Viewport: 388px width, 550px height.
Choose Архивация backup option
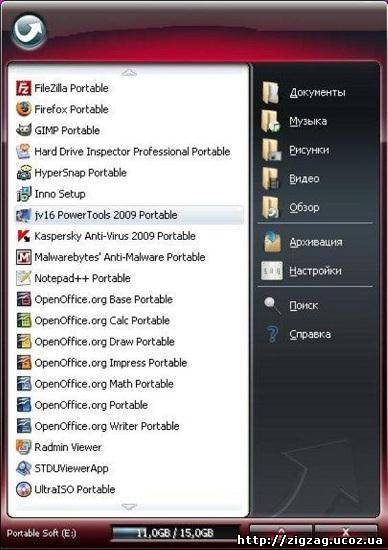[x=316, y=242]
